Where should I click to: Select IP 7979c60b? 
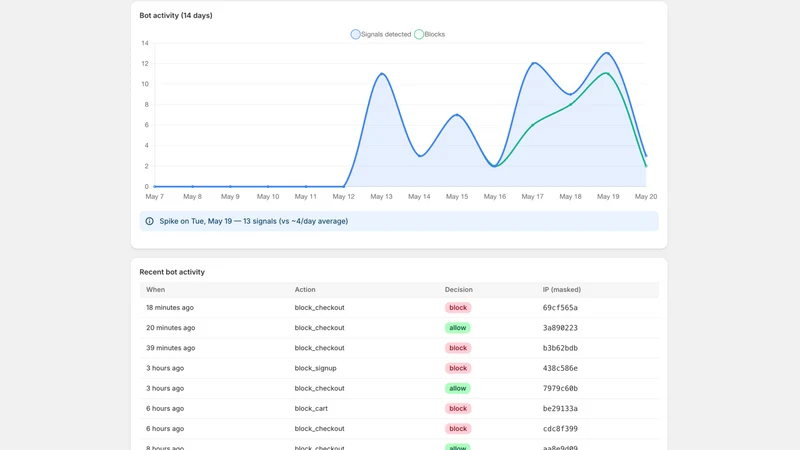[560, 388]
